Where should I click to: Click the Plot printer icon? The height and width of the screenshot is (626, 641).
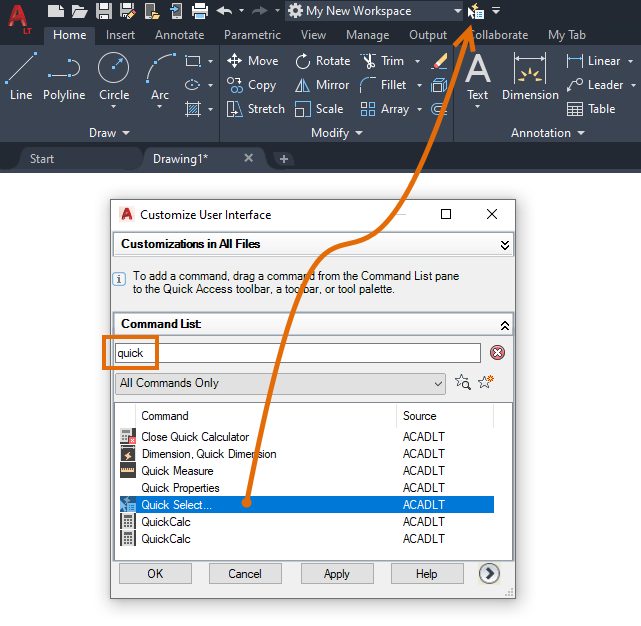coord(200,11)
